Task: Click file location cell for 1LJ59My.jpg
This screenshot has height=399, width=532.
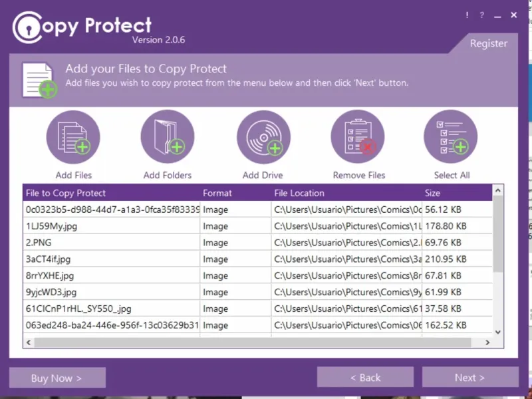Action: coord(346,226)
